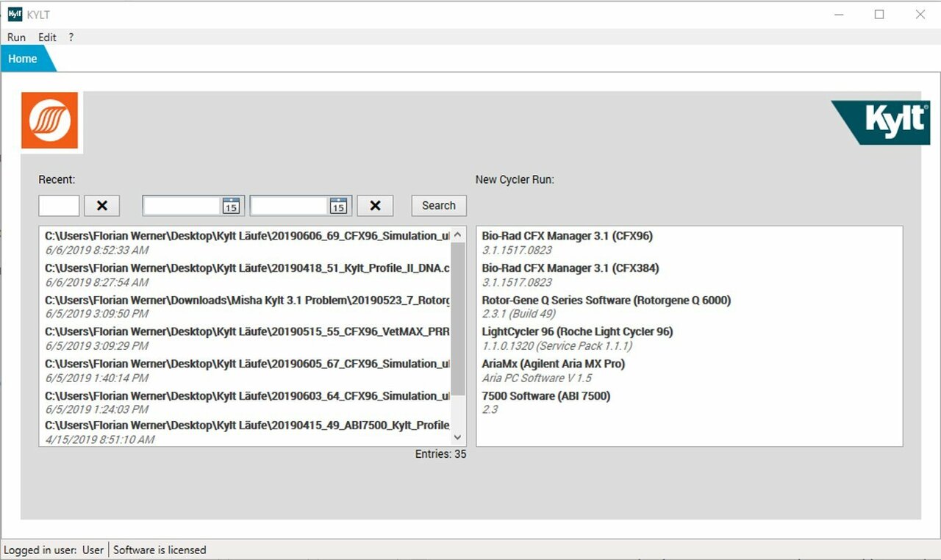Select Bio-Rad CFX Manager 3.1 (CFX96)

point(567,236)
